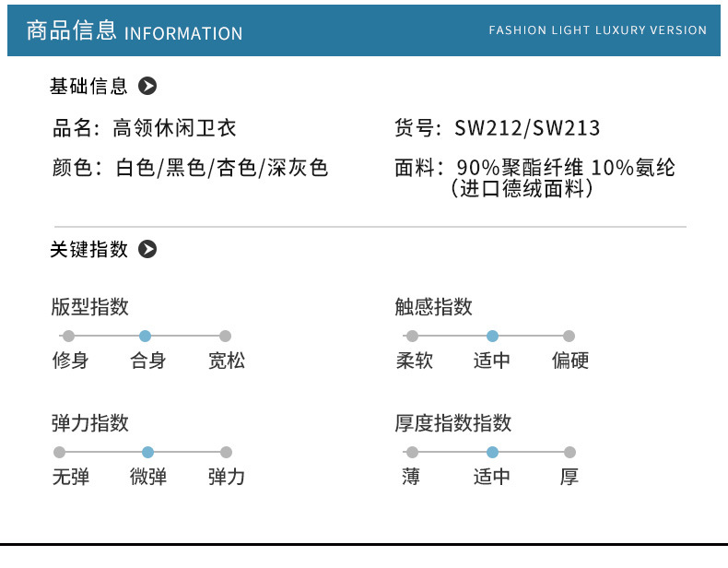Image resolution: width=728 pixels, height=568 pixels.
Task: Click FASHION LIGHT LUXURY VERSION text
Action: click(597, 30)
